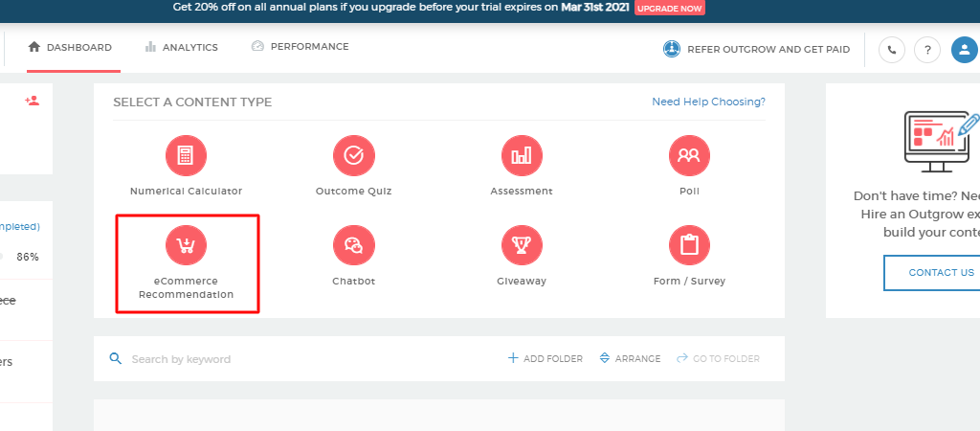Click the Chatbot label text
Screen dimensions: 980x431
point(354,282)
